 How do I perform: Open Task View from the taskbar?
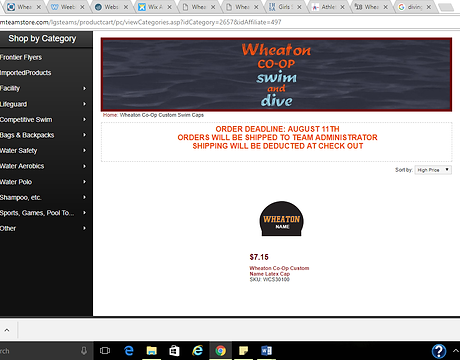105,351
